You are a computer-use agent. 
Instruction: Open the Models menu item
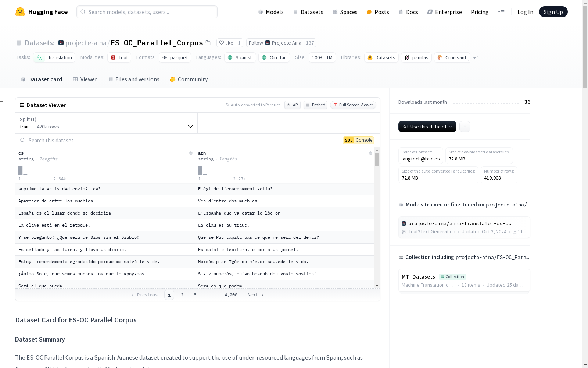pos(271,12)
